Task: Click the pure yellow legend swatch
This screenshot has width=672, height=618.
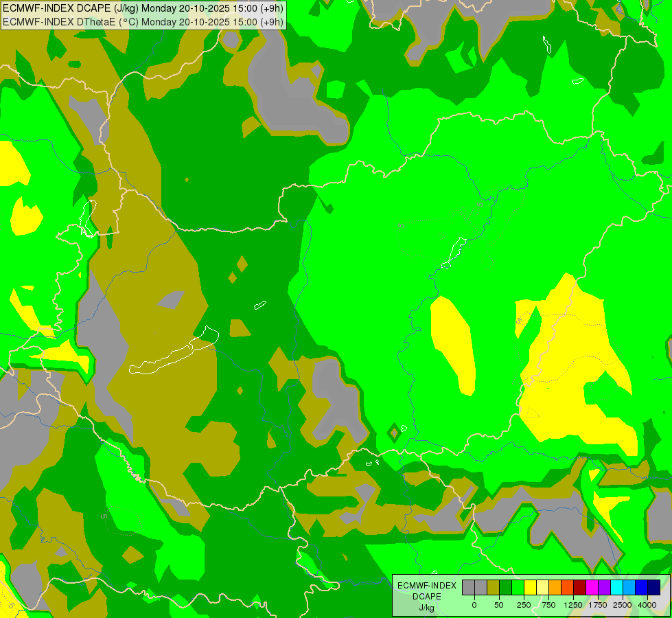Action: click(530, 588)
